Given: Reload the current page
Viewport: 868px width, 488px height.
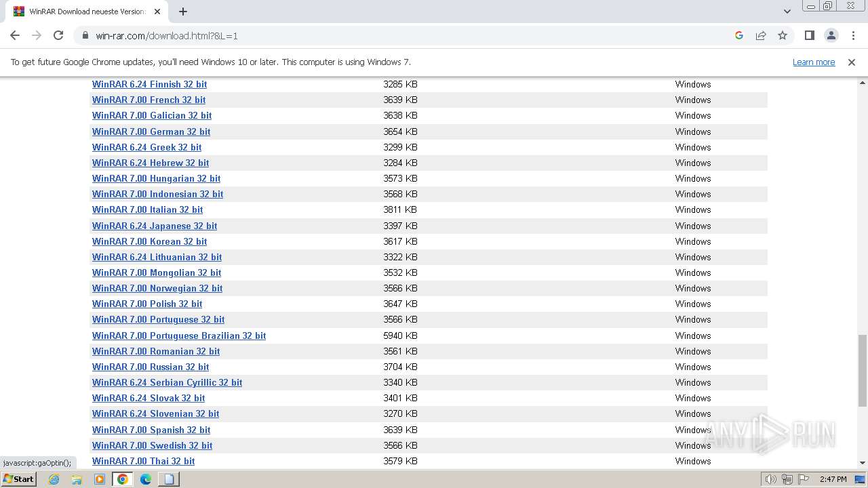Looking at the screenshot, I should tap(58, 35).
